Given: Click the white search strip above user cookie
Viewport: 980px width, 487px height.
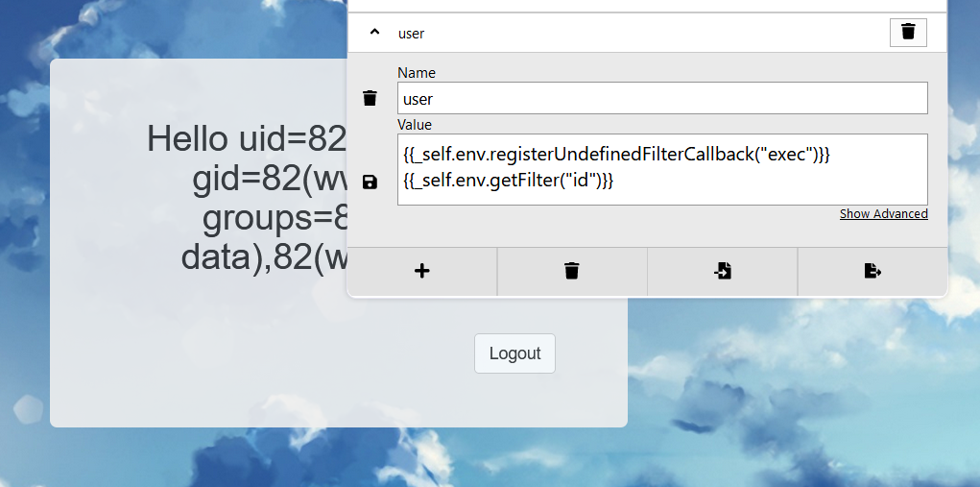Looking at the screenshot, I should click(x=647, y=6).
